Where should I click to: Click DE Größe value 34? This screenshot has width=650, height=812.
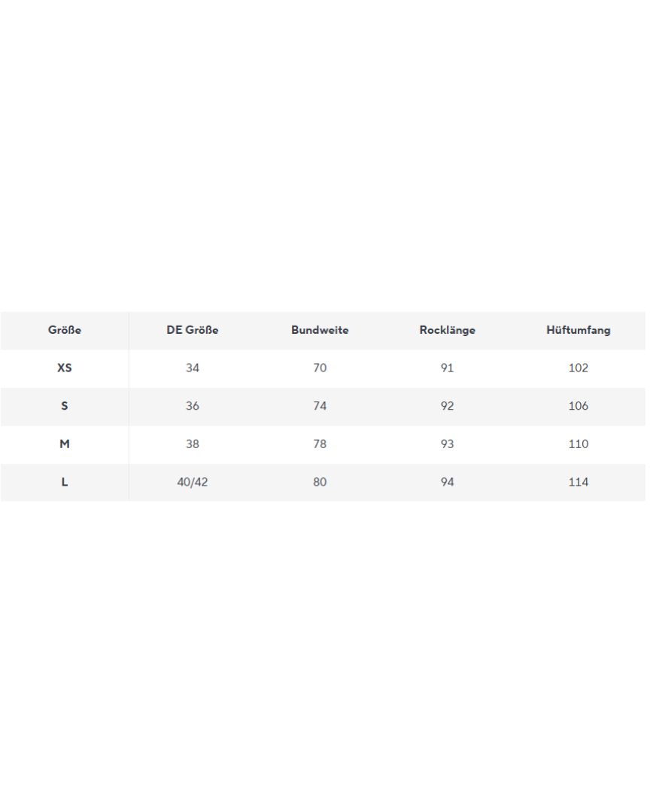click(x=193, y=368)
